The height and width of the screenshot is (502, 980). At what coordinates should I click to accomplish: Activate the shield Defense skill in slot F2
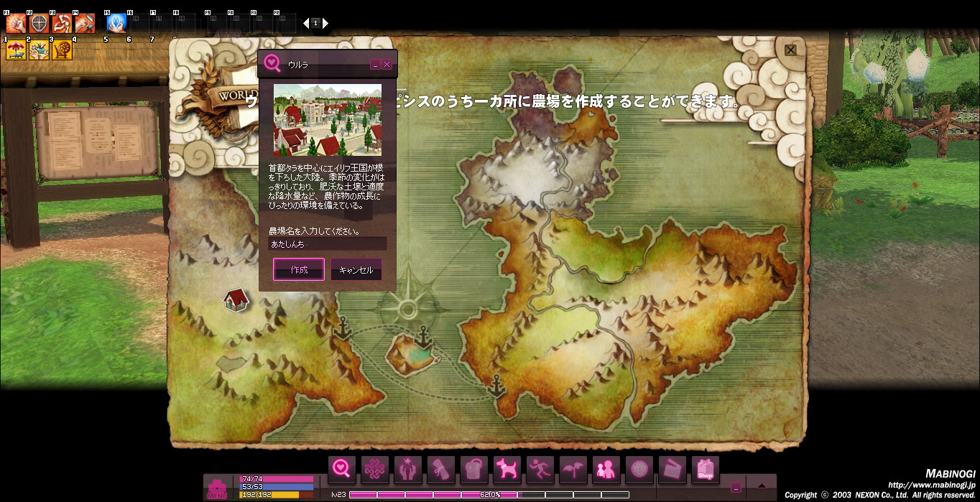(x=39, y=23)
